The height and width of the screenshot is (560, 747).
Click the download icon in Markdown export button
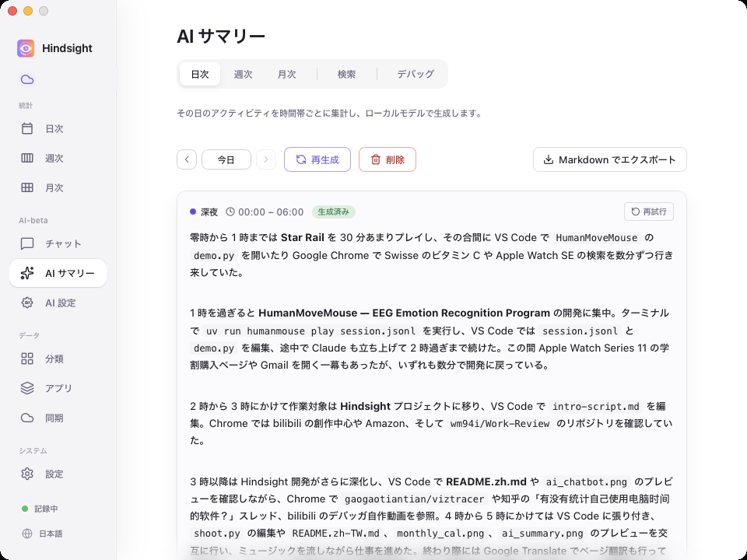(549, 159)
